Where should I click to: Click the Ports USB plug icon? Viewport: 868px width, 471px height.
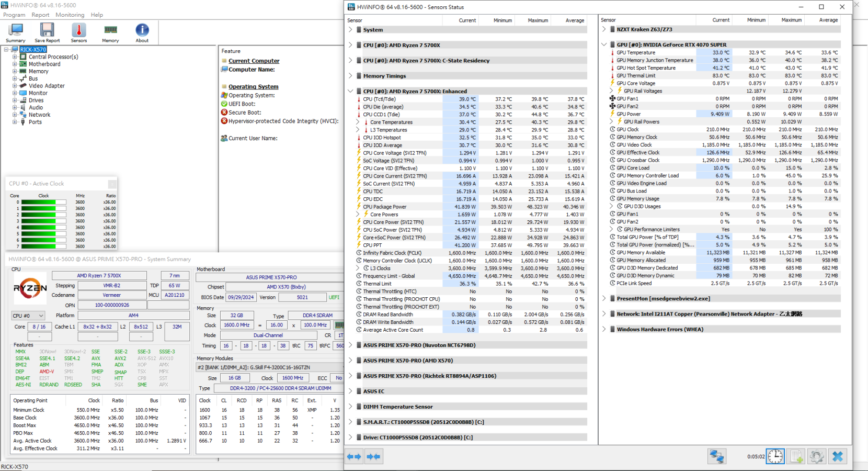click(x=23, y=122)
